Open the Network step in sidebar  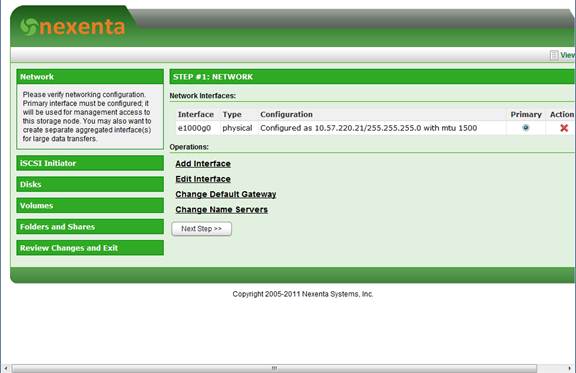pos(90,76)
